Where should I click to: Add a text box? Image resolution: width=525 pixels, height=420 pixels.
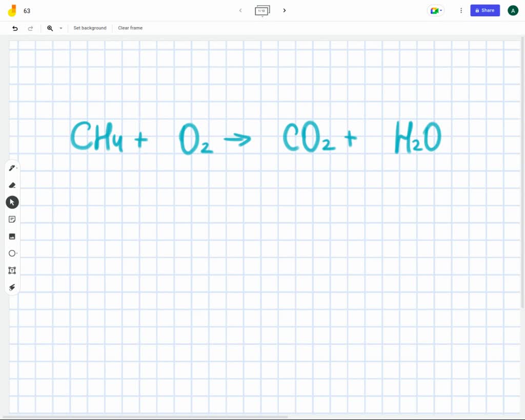point(12,270)
